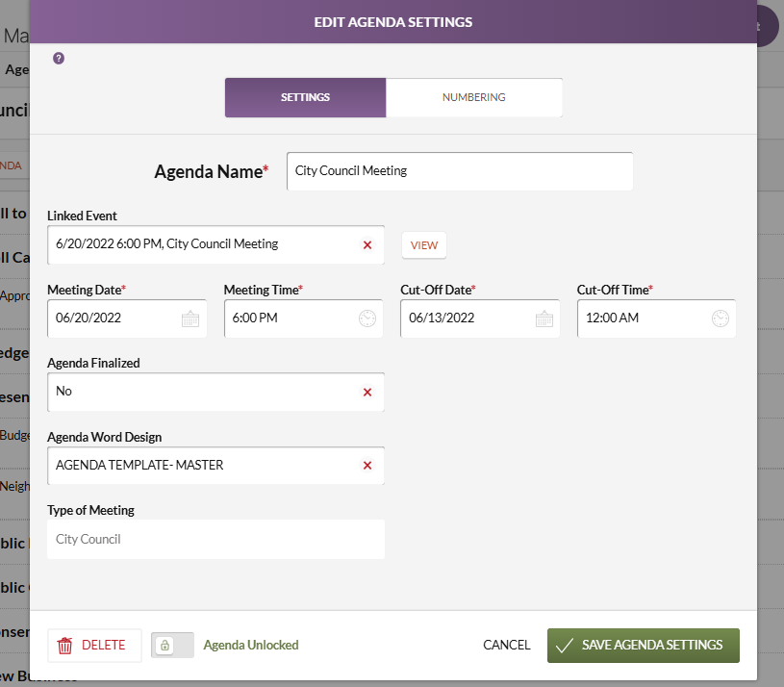Clear the Linked Event selection
Viewport: 784px width, 687px height.
(x=367, y=245)
